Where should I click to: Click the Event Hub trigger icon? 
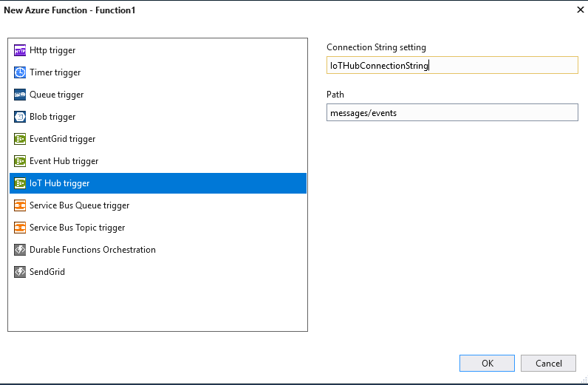tap(20, 161)
